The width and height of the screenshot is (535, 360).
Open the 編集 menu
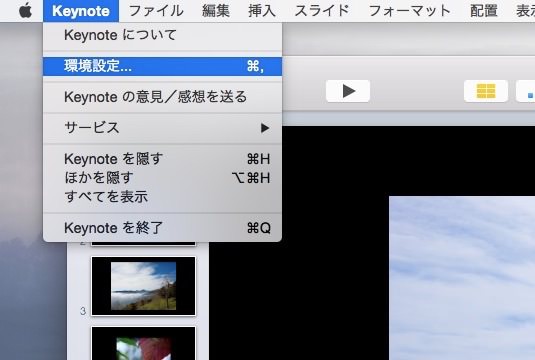[x=216, y=11]
